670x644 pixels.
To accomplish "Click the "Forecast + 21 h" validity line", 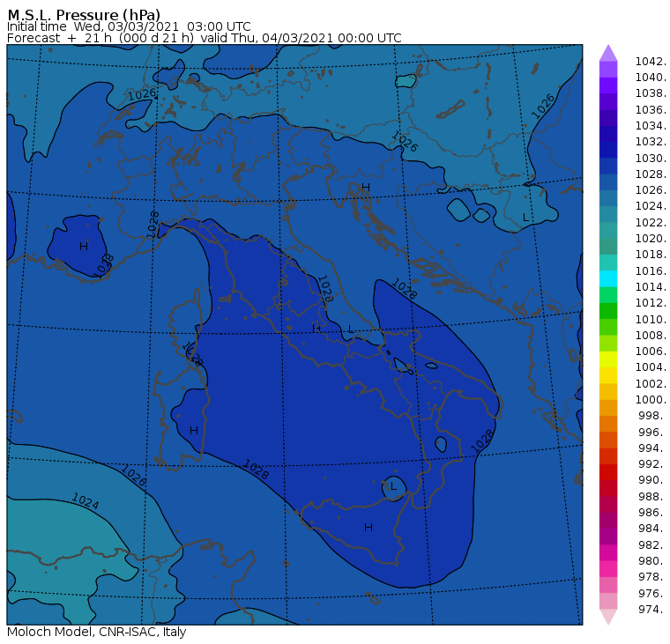I will pyautogui.click(x=205, y=38).
